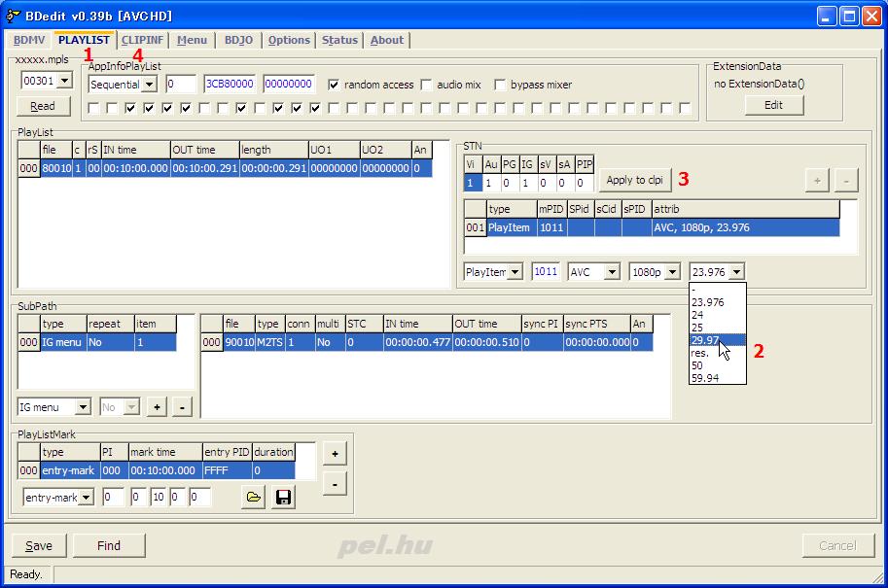
Task: Switch to the BDJO tab
Action: (238, 40)
